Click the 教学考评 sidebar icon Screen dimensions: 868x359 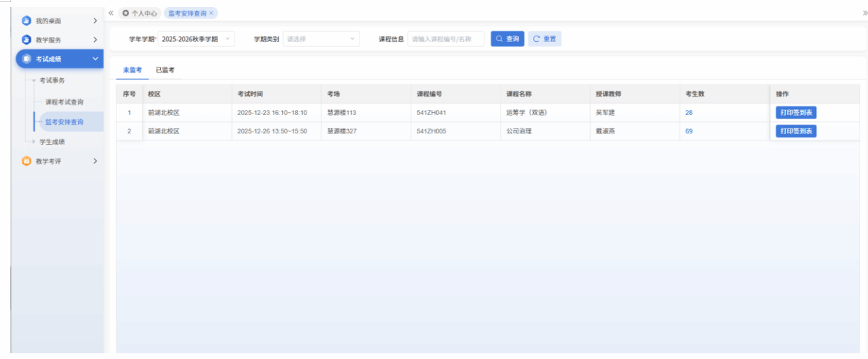click(x=26, y=161)
